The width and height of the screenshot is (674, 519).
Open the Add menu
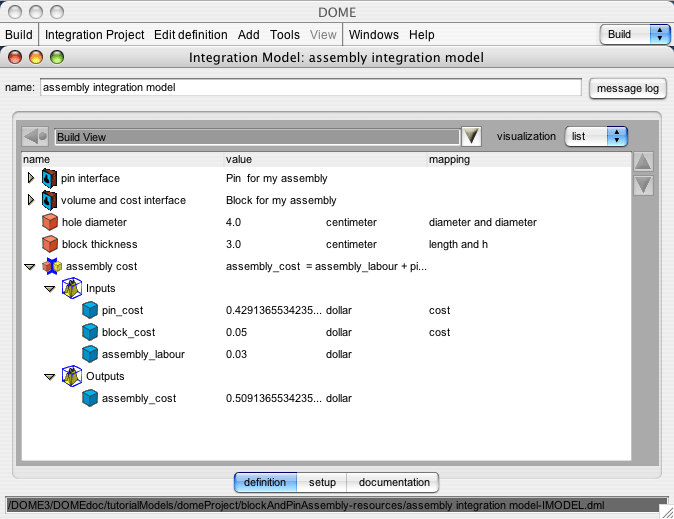pyautogui.click(x=248, y=34)
